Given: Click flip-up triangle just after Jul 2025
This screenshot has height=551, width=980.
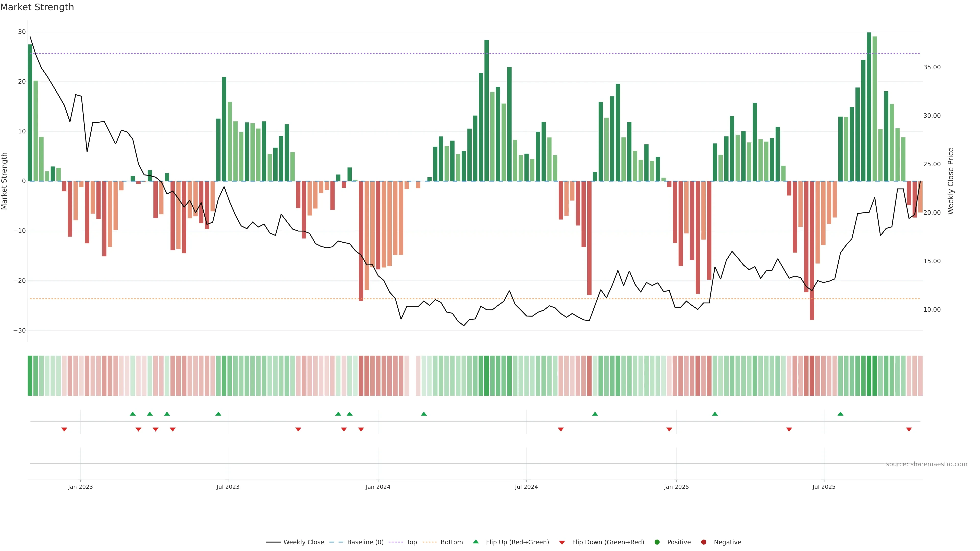Looking at the screenshot, I should click(x=840, y=414).
